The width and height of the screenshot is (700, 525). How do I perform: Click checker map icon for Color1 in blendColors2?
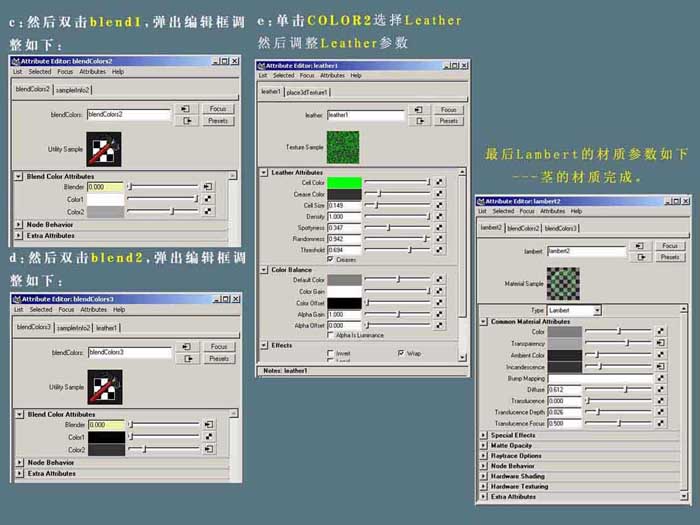[x=208, y=199]
